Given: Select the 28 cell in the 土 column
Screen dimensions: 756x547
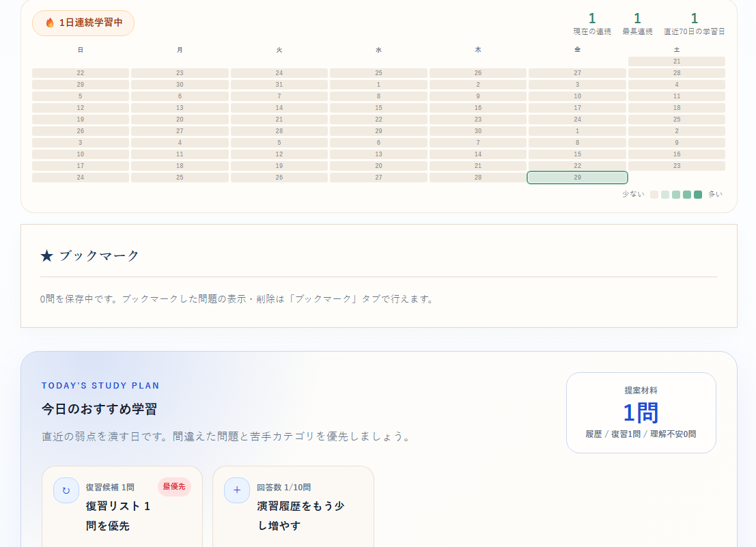Looking at the screenshot, I should 677,73.
